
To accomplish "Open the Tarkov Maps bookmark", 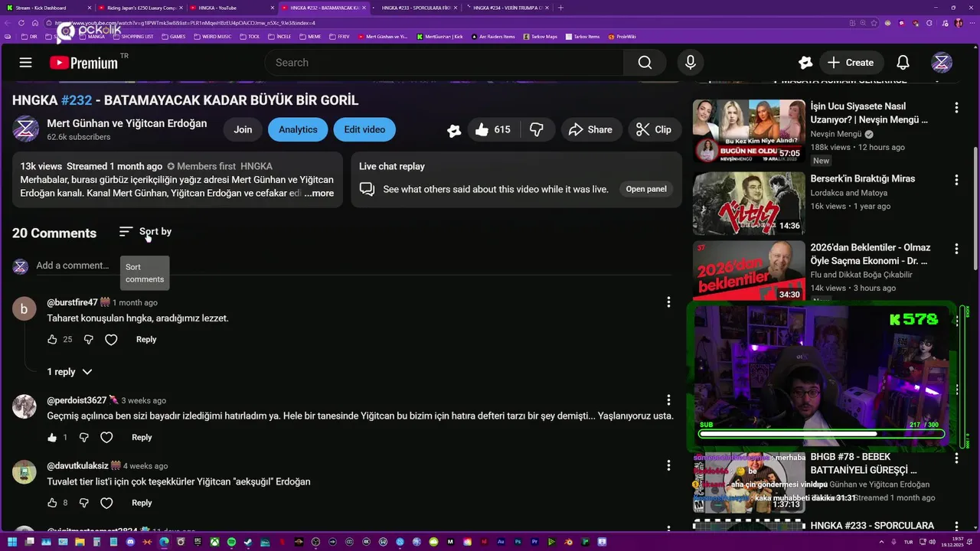I will (541, 37).
